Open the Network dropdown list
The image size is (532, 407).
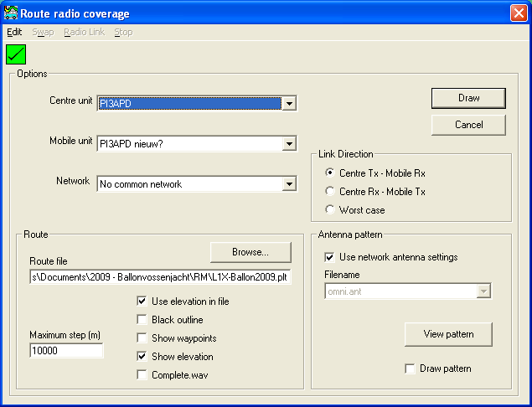(289, 184)
